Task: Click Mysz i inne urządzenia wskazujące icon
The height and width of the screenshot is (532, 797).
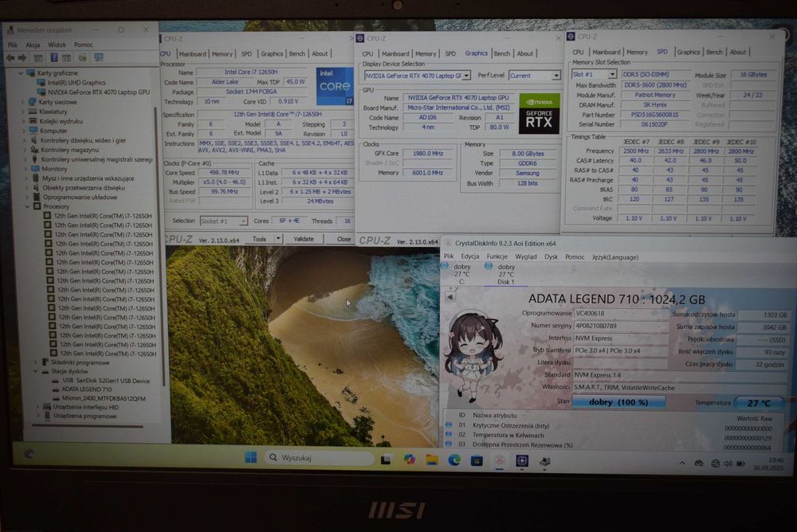Action: (36, 178)
